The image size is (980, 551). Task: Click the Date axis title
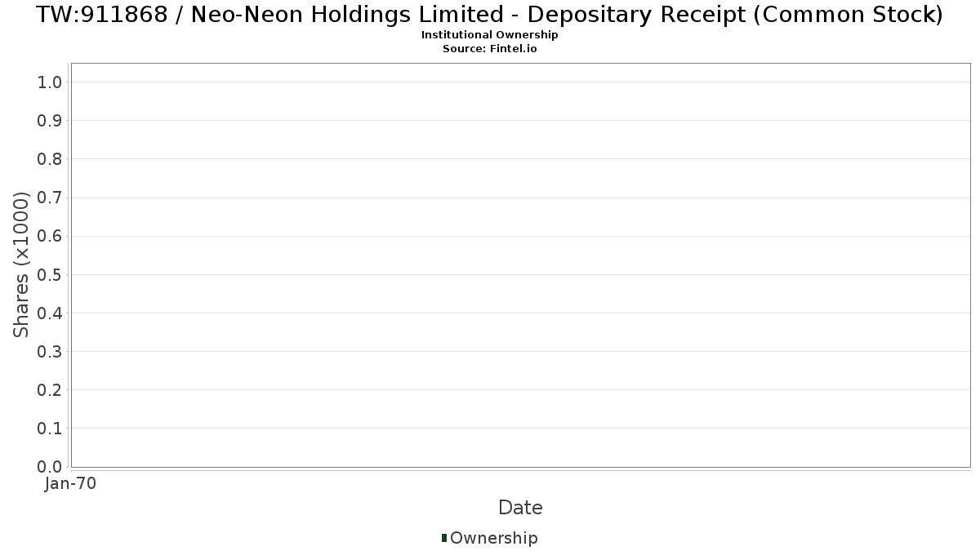coord(520,508)
